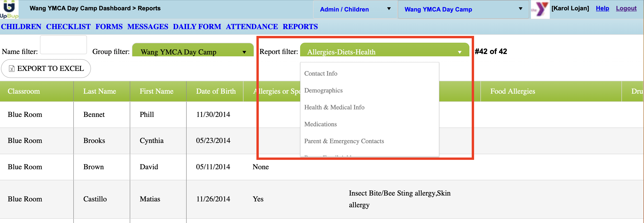This screenshot has height=223, width=644.
Task: Expand the Group filter dropdown
Action: (193, 50)
